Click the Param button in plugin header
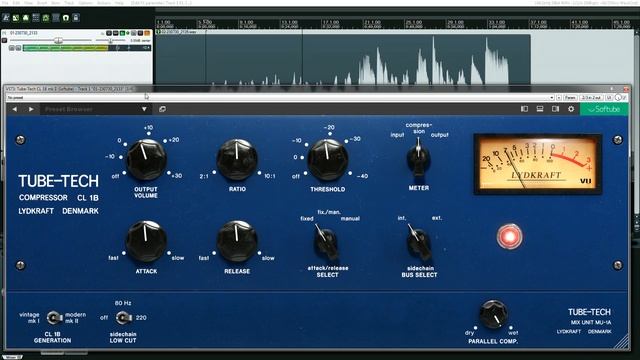Viewport: 640px width, 360px height. click(x=570, y=98)
